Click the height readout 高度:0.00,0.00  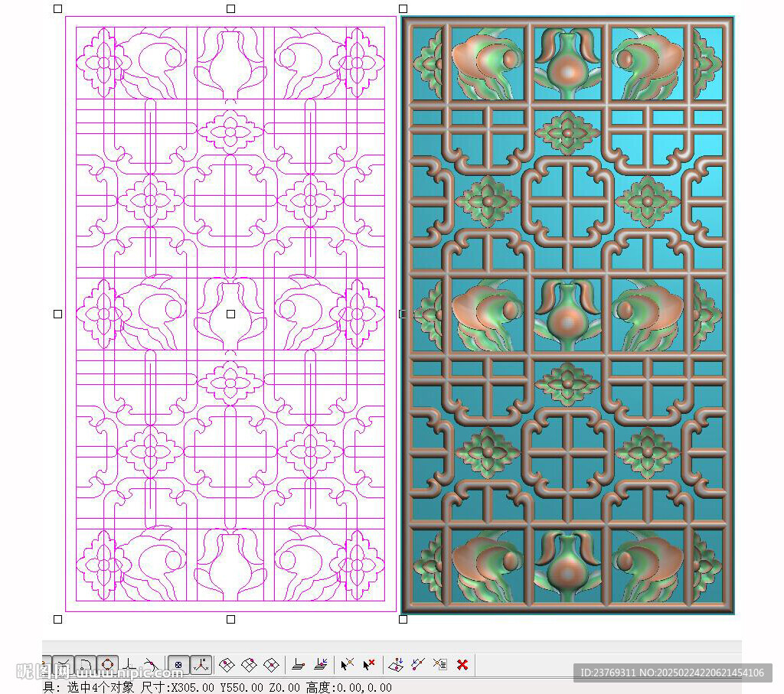click(349, 688)
